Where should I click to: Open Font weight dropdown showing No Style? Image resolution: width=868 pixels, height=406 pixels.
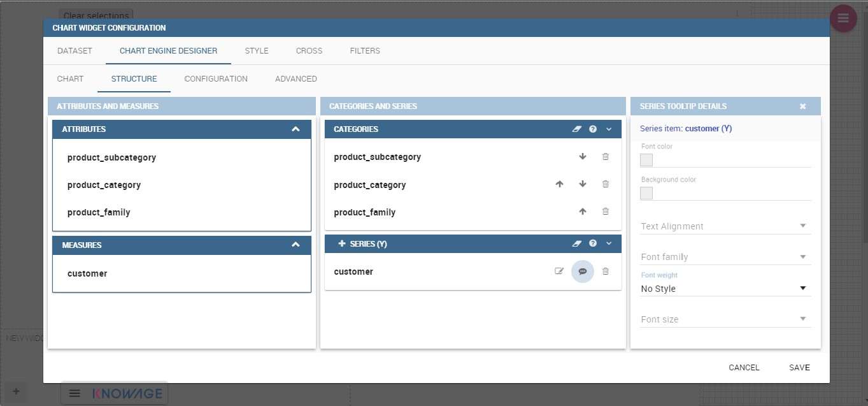[725, 289]
